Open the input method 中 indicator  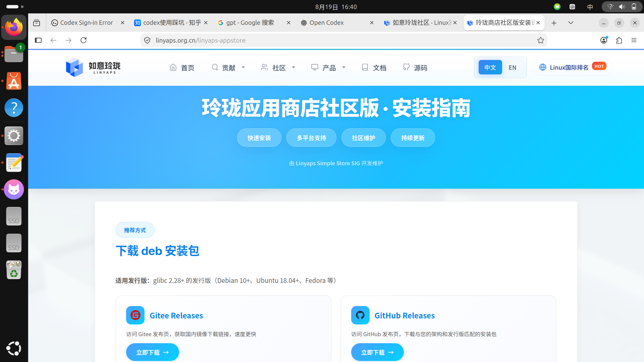pos(590,7)
